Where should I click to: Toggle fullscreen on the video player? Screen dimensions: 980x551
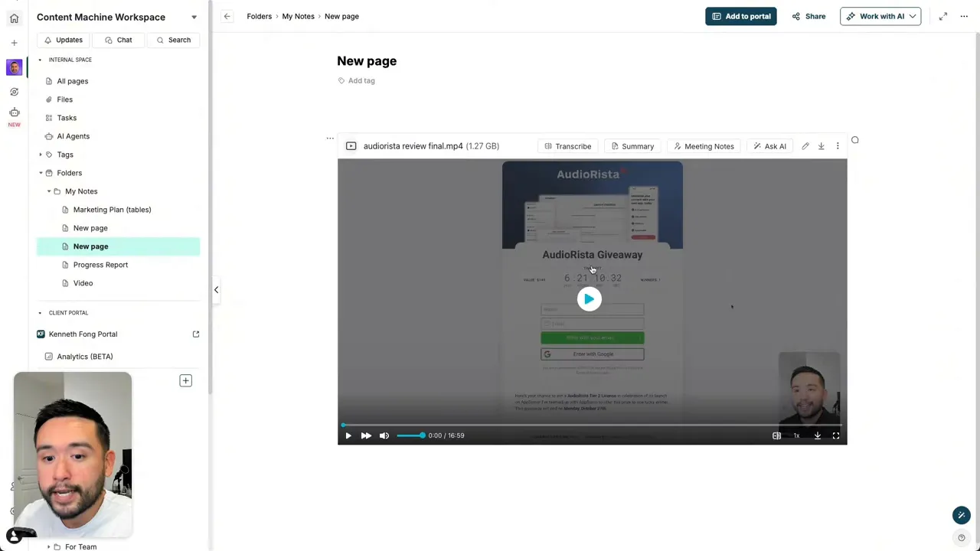coord(835,435)
